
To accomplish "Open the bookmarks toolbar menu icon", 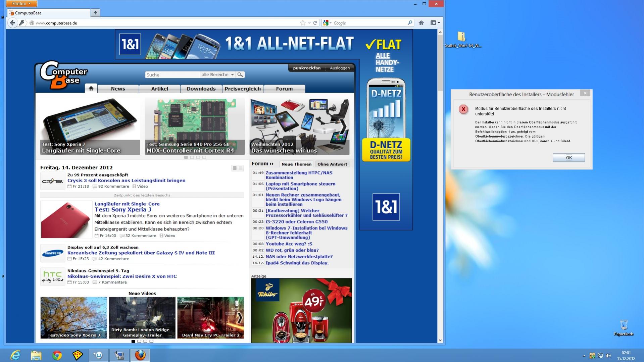I will 435,23.
